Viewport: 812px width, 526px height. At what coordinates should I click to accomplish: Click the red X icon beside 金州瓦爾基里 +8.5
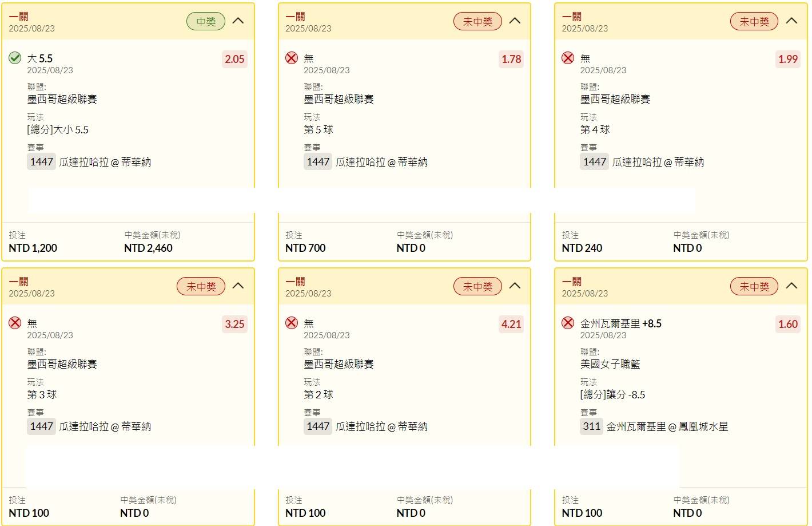point(568,323)
